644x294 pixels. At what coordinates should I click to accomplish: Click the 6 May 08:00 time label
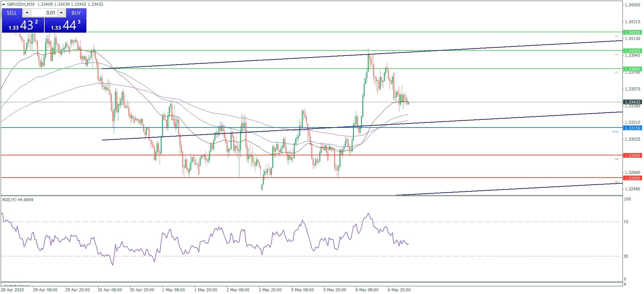[367, 290]
